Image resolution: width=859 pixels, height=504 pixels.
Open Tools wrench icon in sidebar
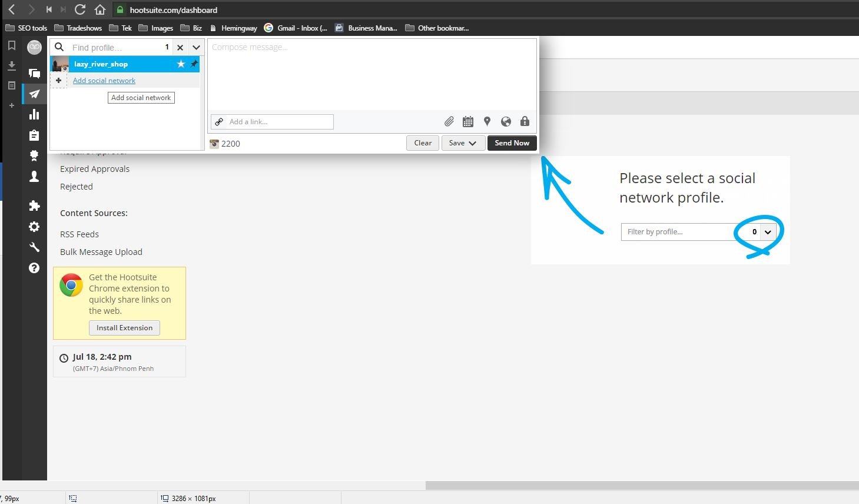(34, 247)
